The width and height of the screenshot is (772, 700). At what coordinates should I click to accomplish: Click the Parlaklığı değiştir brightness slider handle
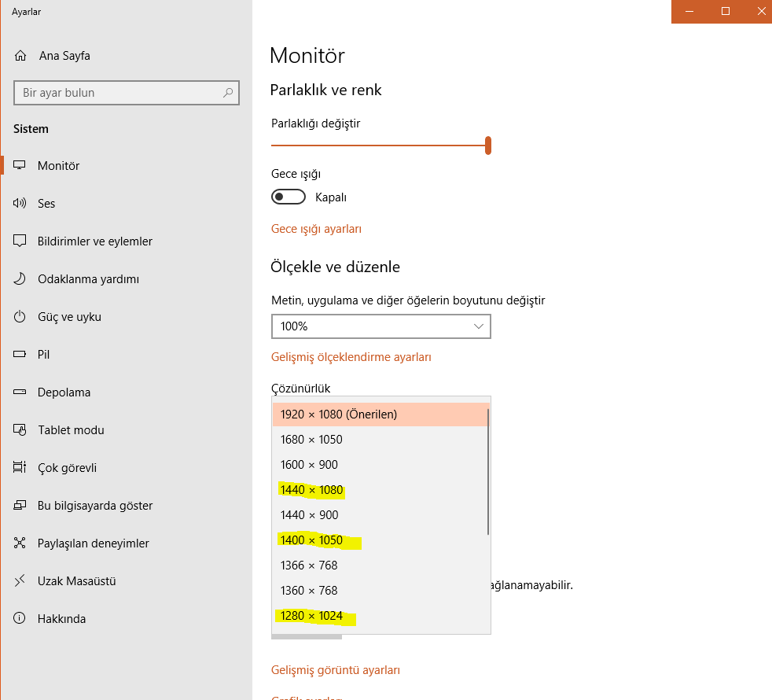tap(488, 146)
